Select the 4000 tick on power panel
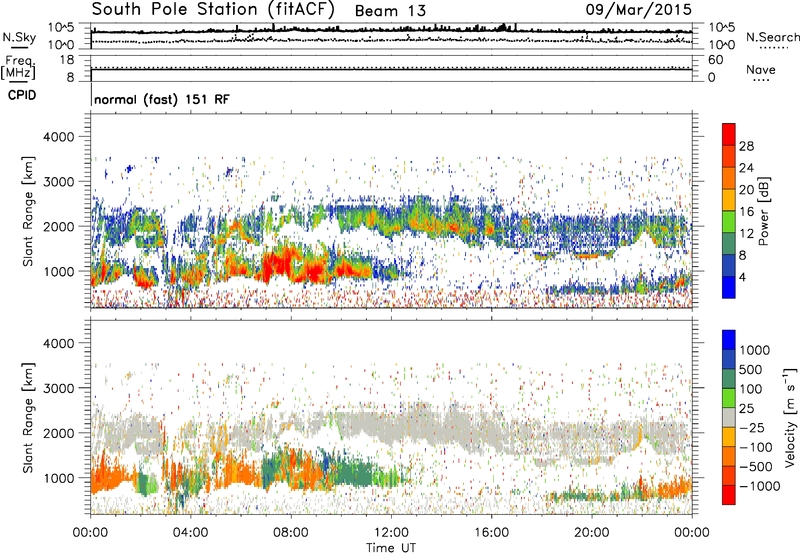800x554 pixels. (58, 137)
